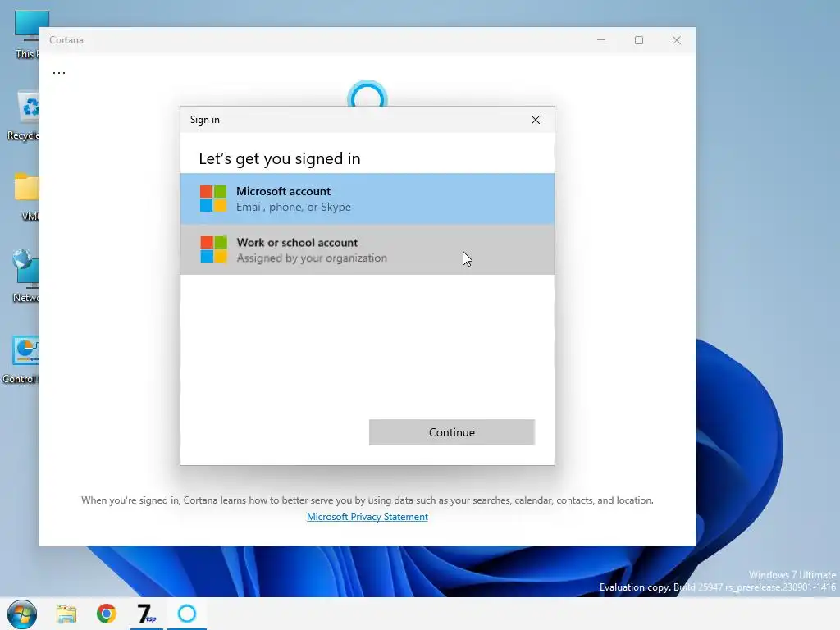Select the Network desktop icon

[25, 276]
